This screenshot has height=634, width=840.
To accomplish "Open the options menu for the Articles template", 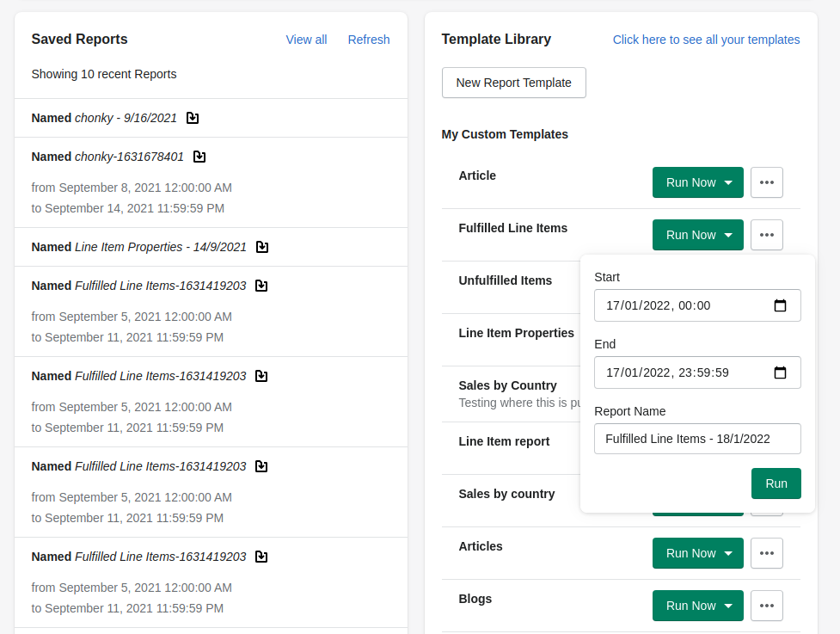I will 766,553.
